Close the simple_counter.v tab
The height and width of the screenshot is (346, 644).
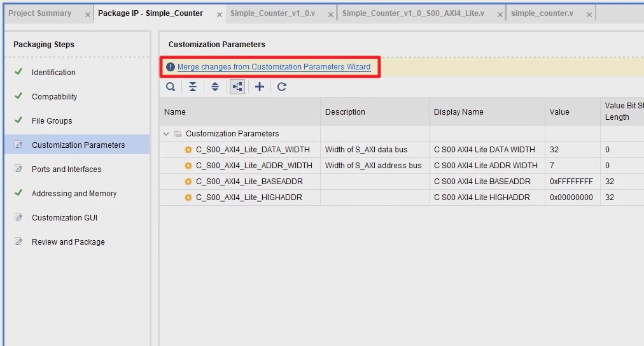(x=589, y=15)
